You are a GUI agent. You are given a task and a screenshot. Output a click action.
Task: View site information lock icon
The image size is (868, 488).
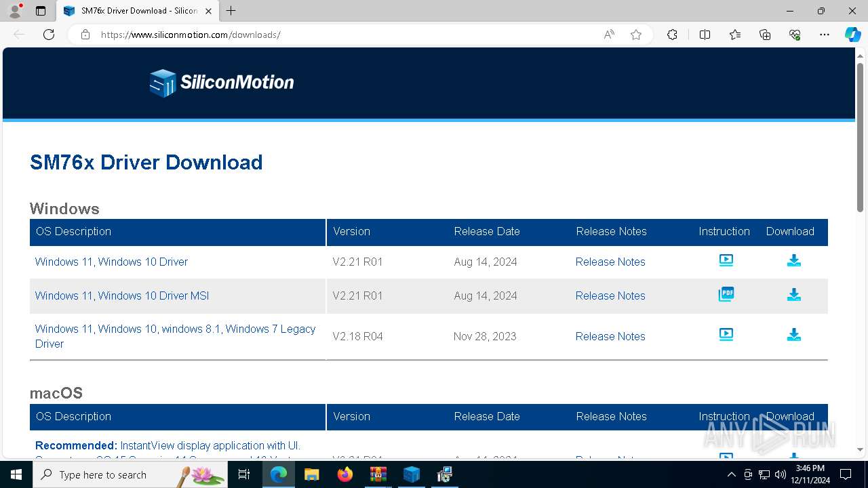pyautogui.click(x=85, y=35)
